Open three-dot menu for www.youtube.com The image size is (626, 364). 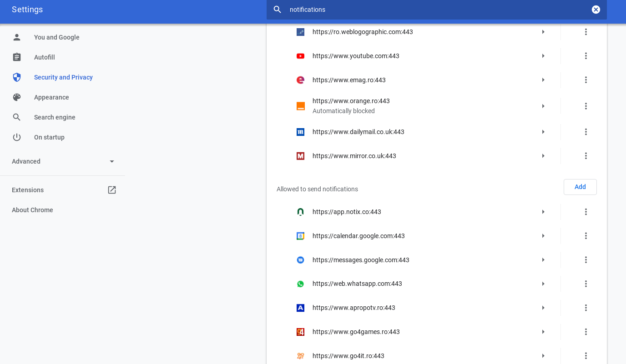(x=586, y=56)
